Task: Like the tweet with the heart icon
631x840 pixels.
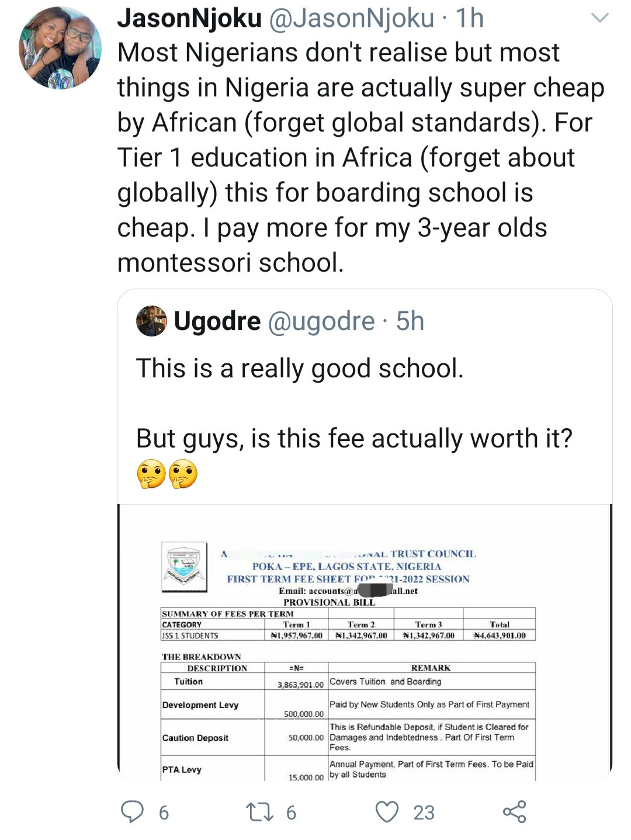Action: 387,812
